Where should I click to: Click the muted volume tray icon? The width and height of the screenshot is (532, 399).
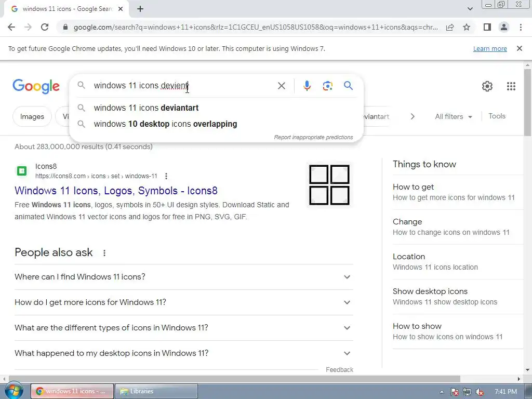click(480, 392)
